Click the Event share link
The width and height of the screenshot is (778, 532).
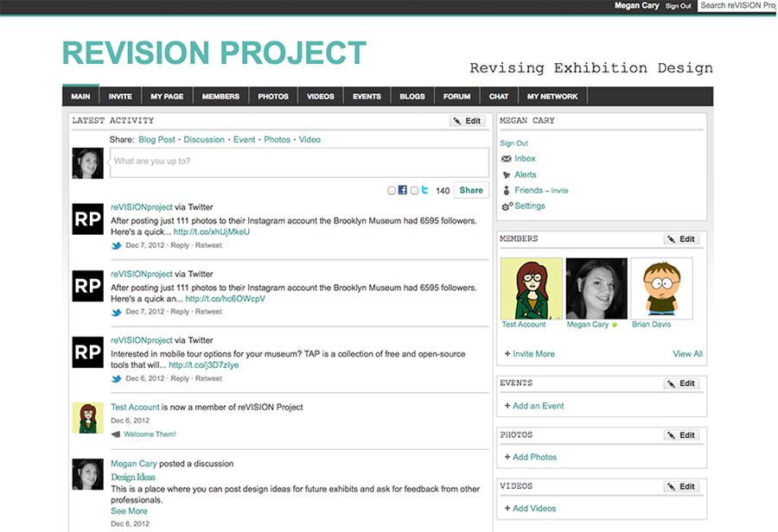pos(244,140)
